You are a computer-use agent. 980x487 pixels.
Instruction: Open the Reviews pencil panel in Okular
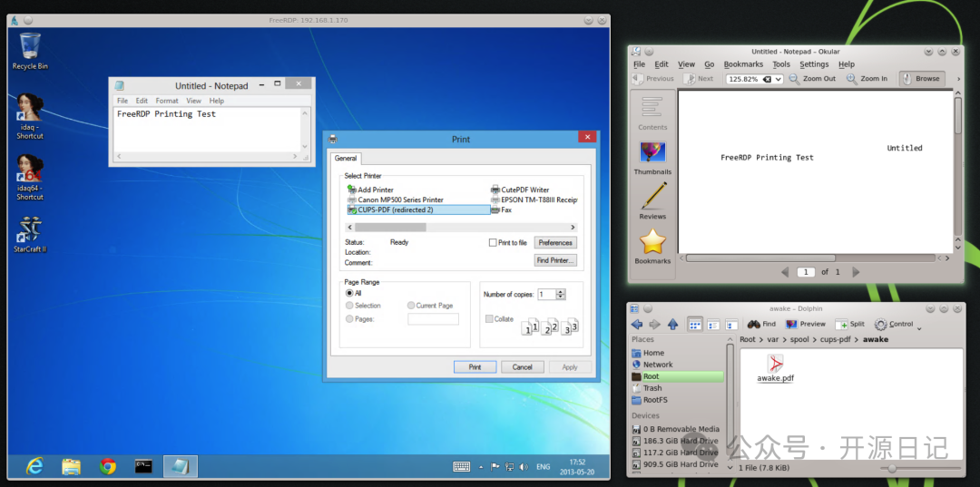point(652,197)
